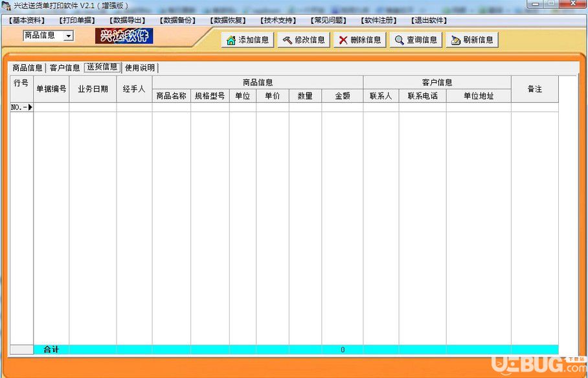The image size is (588, 378).
Task: Click the 金额 column header
Action: 343,96
